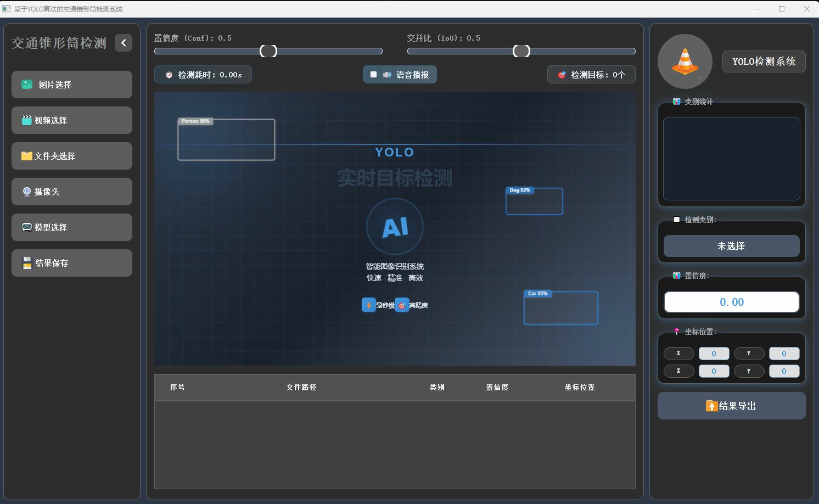Screen dimensions: 819x504
Task: Click the icon next to 类别统计
Action: pos(676,102)
